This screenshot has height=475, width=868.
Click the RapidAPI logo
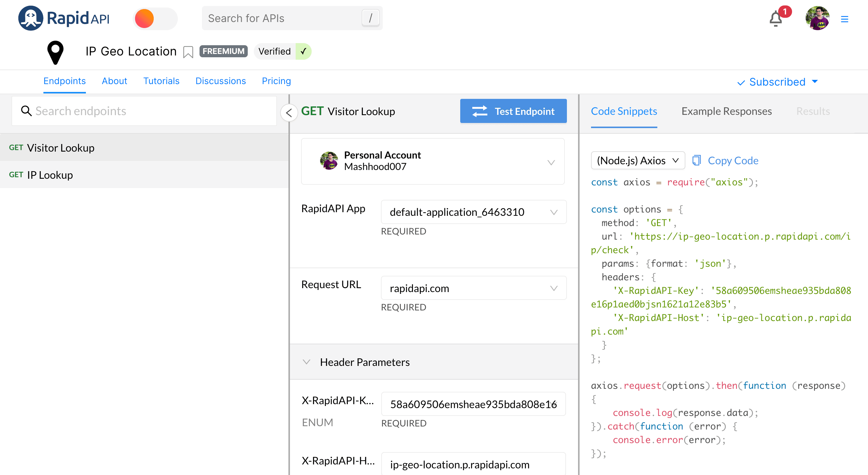coord(64,18)
